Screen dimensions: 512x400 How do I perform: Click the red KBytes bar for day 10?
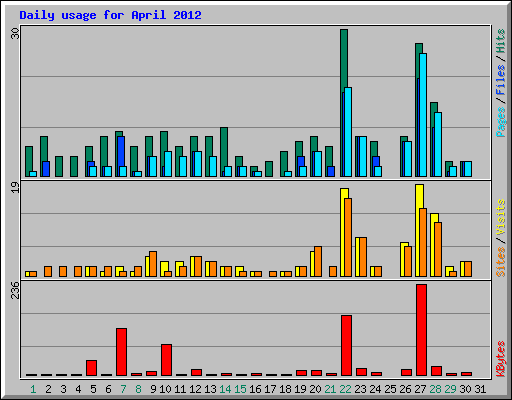166,360
